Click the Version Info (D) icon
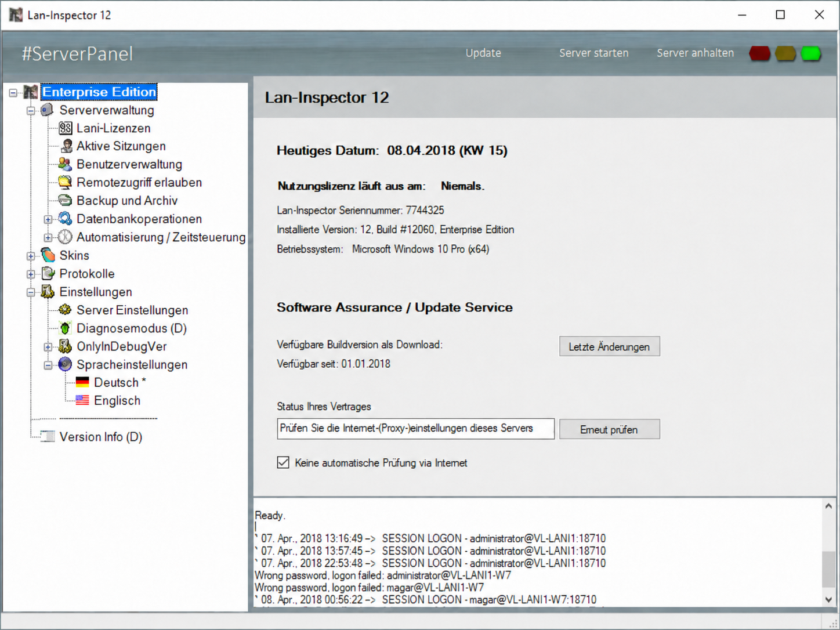840x630 pixels. [x=48, y=436]
